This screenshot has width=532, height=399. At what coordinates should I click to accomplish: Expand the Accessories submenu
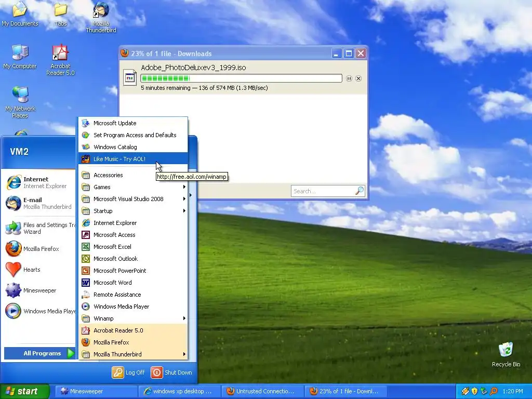[133, 175]
